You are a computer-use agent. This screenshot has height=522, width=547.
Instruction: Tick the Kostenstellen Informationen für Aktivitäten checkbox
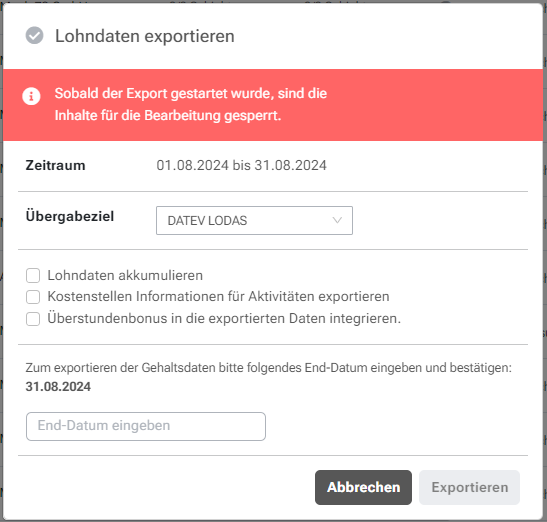pyautogui.click(x=33, y=297)
